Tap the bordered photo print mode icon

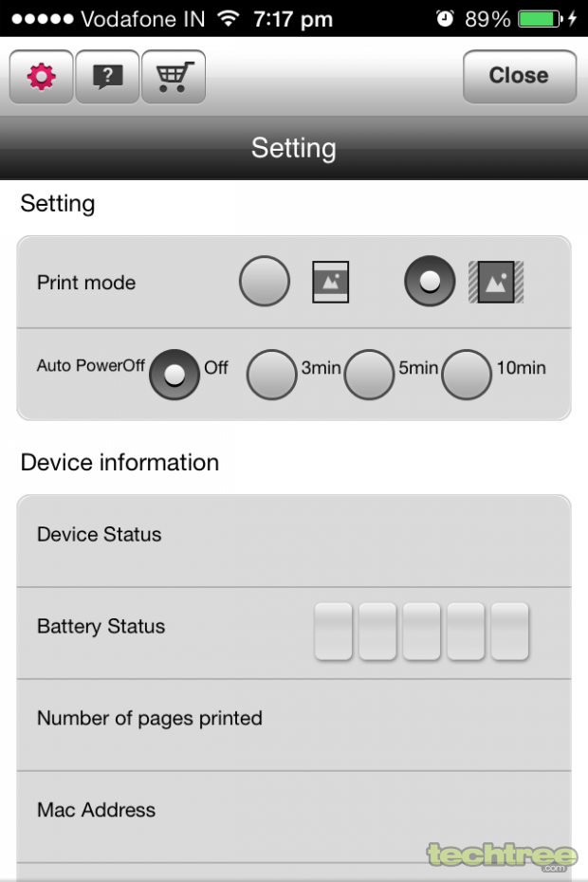tap(331, 282)
